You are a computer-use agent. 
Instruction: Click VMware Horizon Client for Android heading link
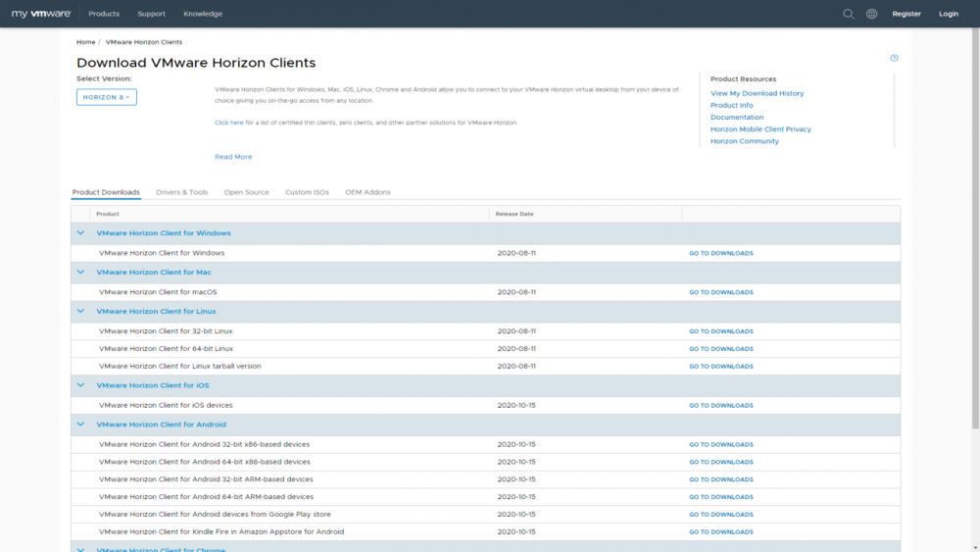click(162, 425)
